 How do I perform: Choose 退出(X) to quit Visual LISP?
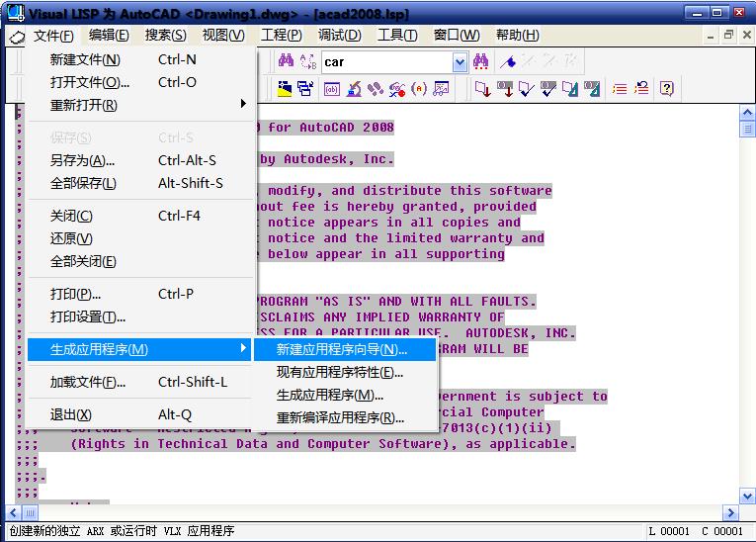(x=139, y=414)
